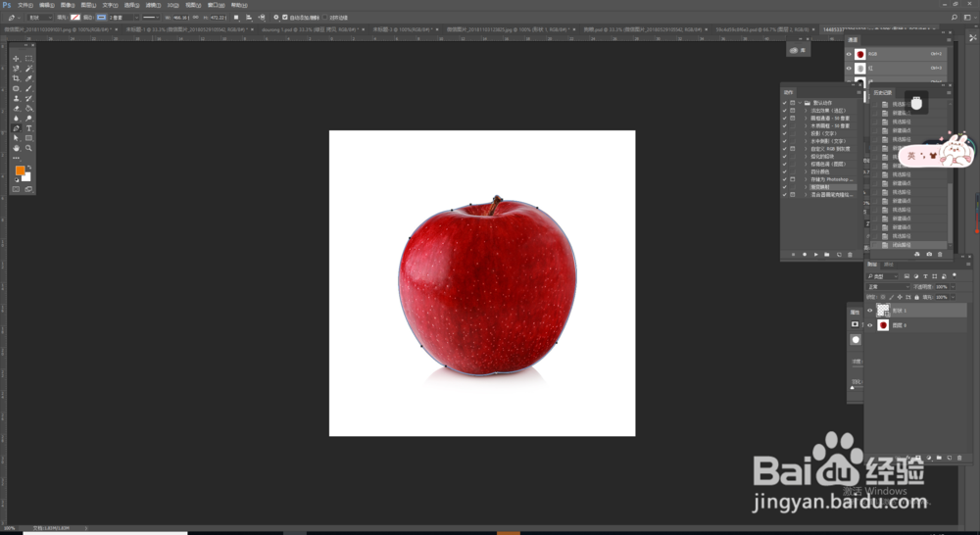Select the History Brush tool
980x535 pixels.
(28, 98)
